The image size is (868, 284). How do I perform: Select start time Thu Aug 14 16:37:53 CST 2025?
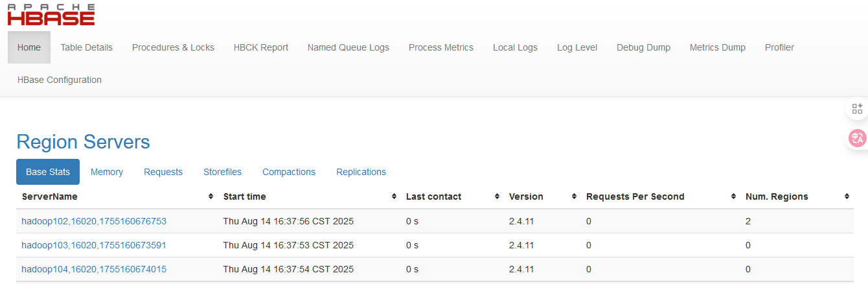(x=288, y=245)
